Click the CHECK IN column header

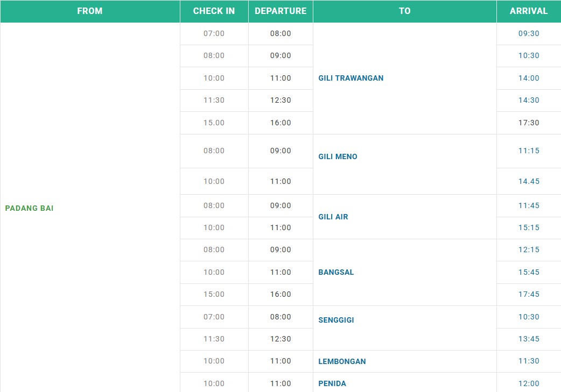(214, 11)
